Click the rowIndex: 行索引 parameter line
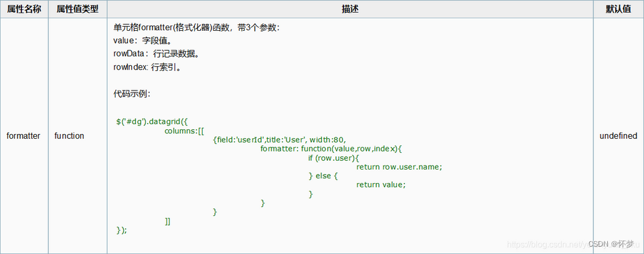Screen dimensions: 644x254 pyautogui.click(x=147, y=67)
